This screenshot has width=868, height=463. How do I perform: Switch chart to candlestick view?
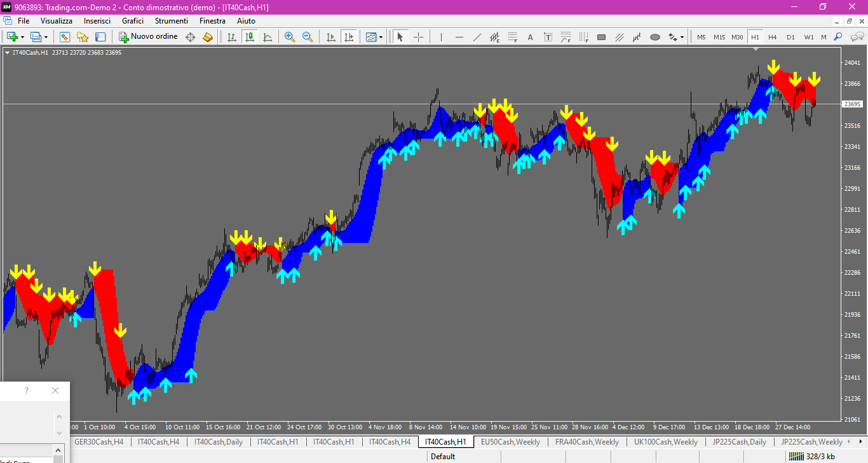(250, 37)
